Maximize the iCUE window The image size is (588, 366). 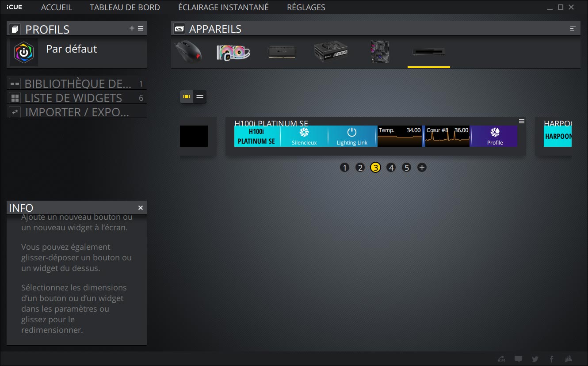click(x=561, y=7)
